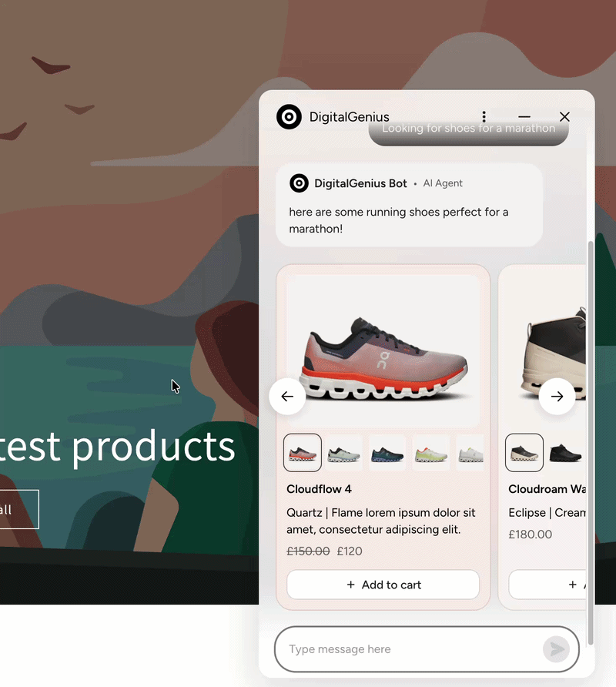Add the Cloudroam shoe to cart
Screen dimensions: 616x687
coord(547,585)
